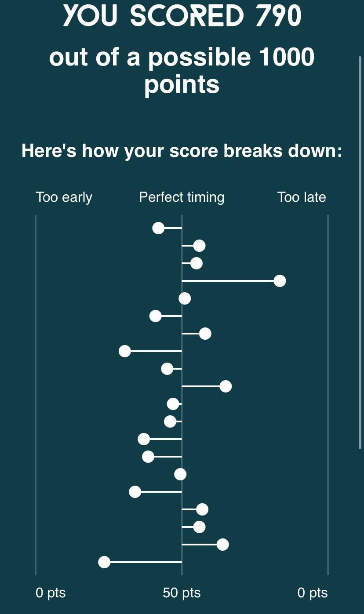Click the "Perfect timing" axis label
Screen dimensions: 364x614
coord(182,197)
